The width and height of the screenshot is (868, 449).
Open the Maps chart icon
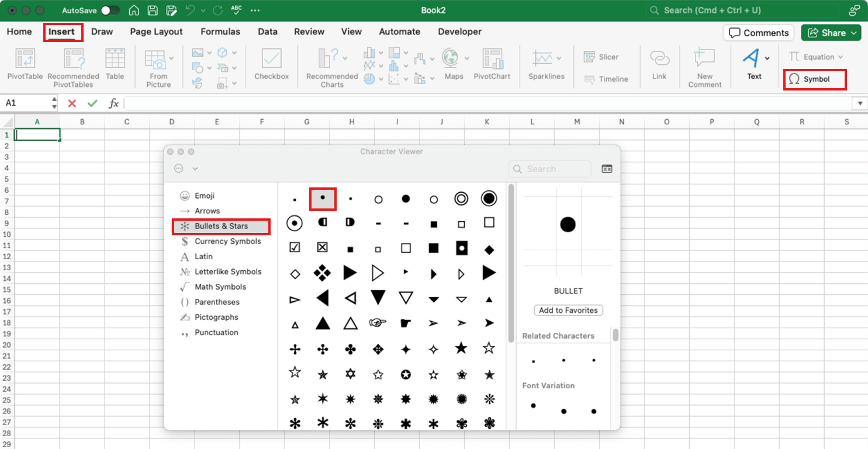(451, 58)
